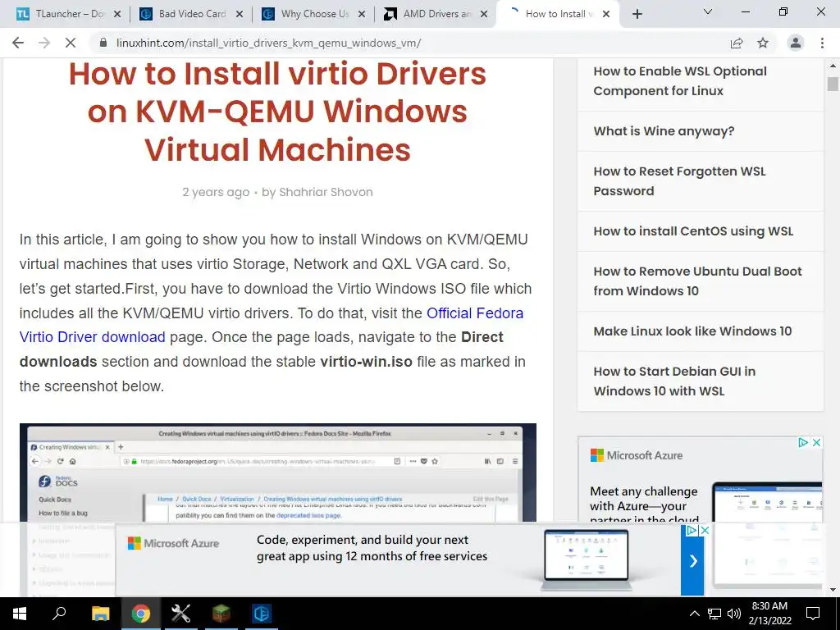Switch to the TLauncher tab
Viewport: 840px width, 630px height.
click(70, 14)
